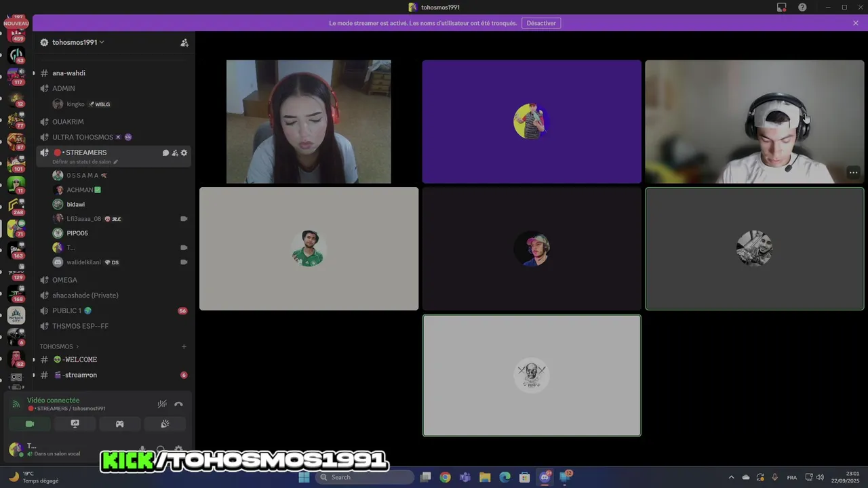Toggle camera button in voice panel
The image size is (868, 488).
tap(30, 424)
